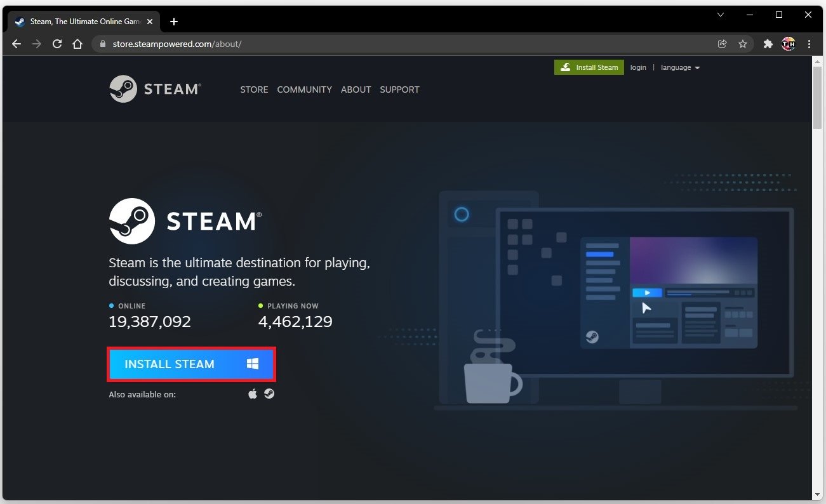Viewport: 826px width, 504px height.
Task: Open the COMMUNITY menu
Action: [304, 90]
